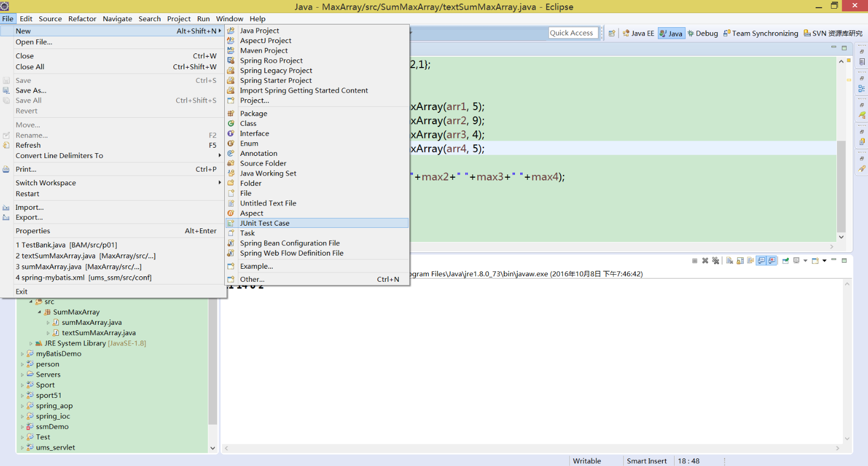The height and width of the screenshot is (466, 868).
Task: Clear the Console output
Action: 729,261
